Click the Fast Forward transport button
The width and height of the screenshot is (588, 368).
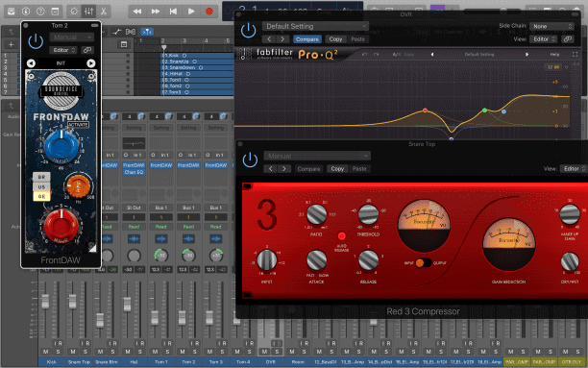click(x=156, y=12)
